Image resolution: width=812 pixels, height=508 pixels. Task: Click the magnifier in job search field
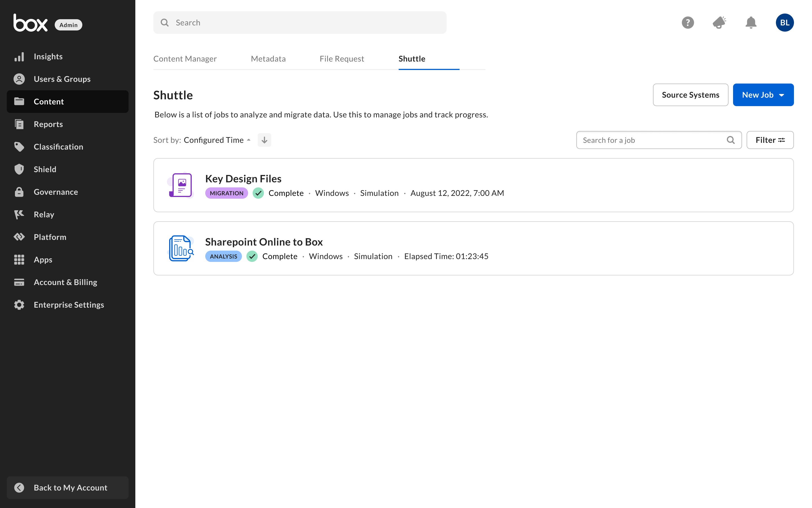731,140
